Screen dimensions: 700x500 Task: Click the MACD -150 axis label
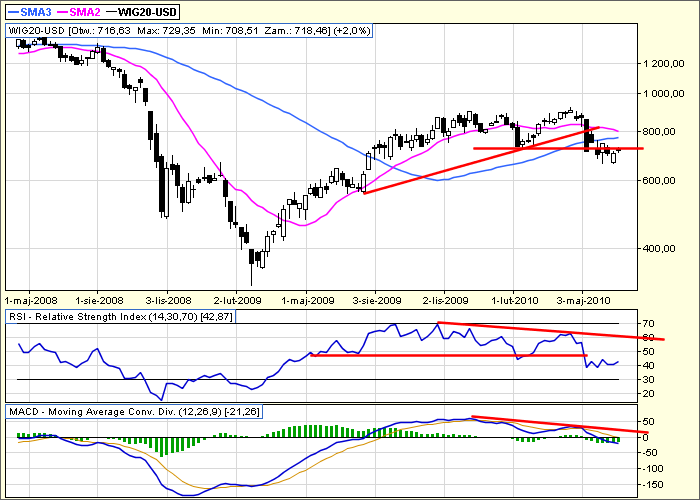pyautogui.click(x=651, y=485)
